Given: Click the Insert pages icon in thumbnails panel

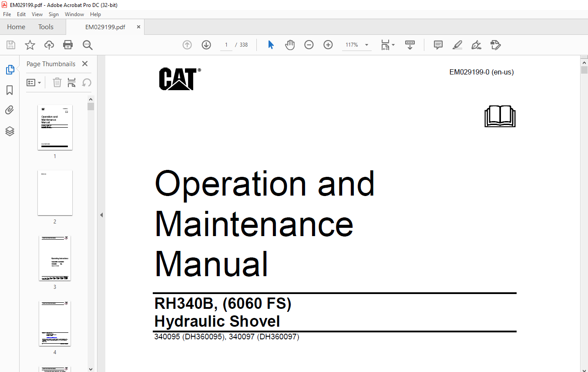Looking at the screenshot, I should 72,82.
